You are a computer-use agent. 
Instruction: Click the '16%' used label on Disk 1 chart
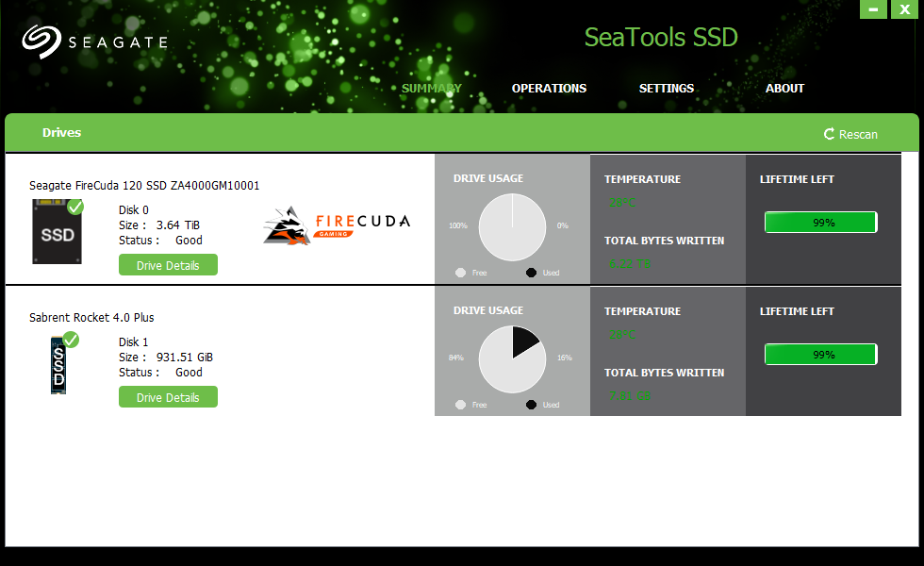tap(565, 358)
